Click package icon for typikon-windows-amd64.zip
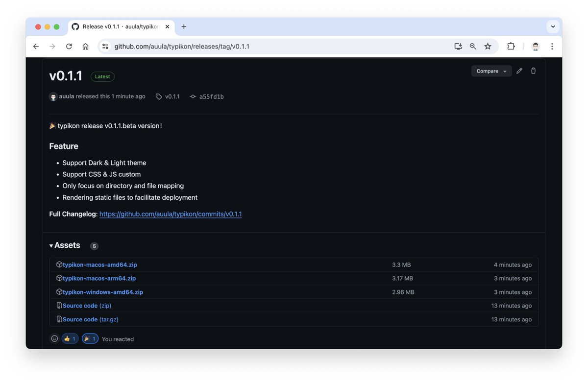 tap(59, 292)
